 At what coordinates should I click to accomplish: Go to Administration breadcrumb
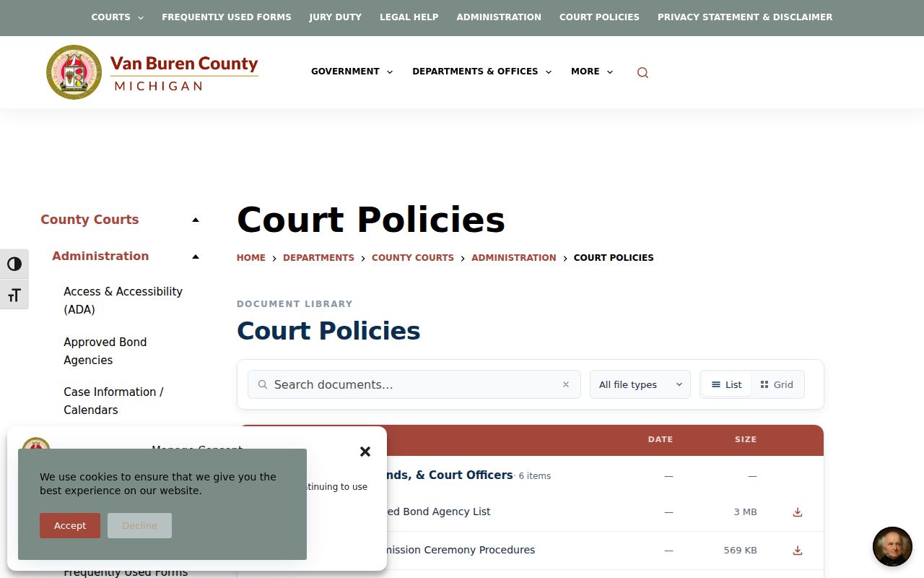514,257
